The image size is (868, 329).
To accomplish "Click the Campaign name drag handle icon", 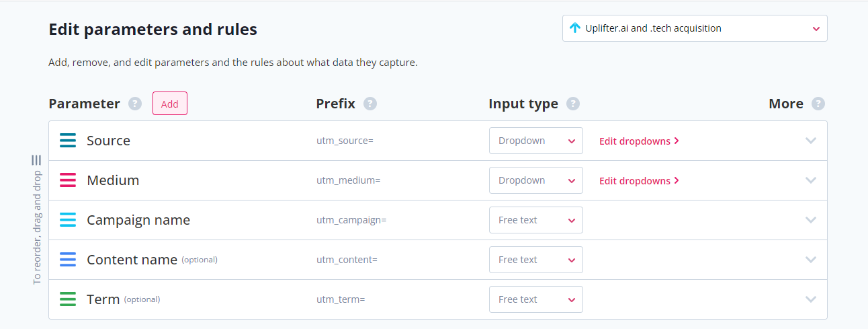I will [x=68, y=220].
